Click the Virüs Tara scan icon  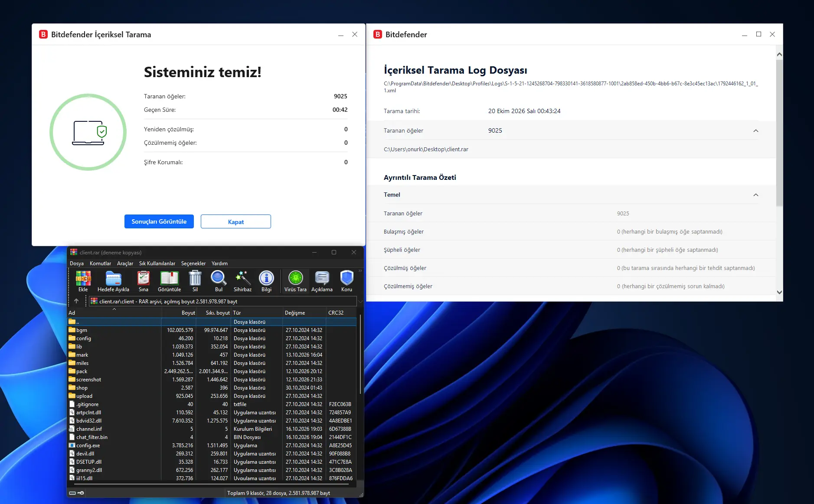295,281
